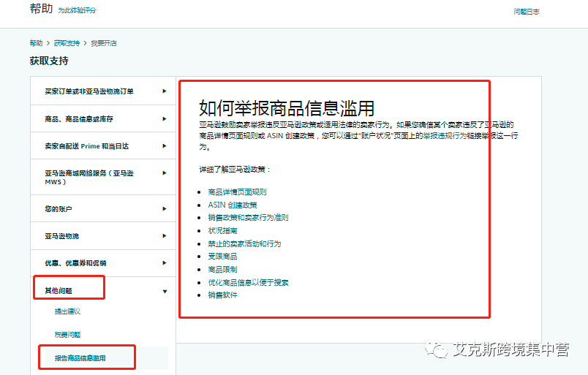Click 为此体验评分 link

coord(77,10)
